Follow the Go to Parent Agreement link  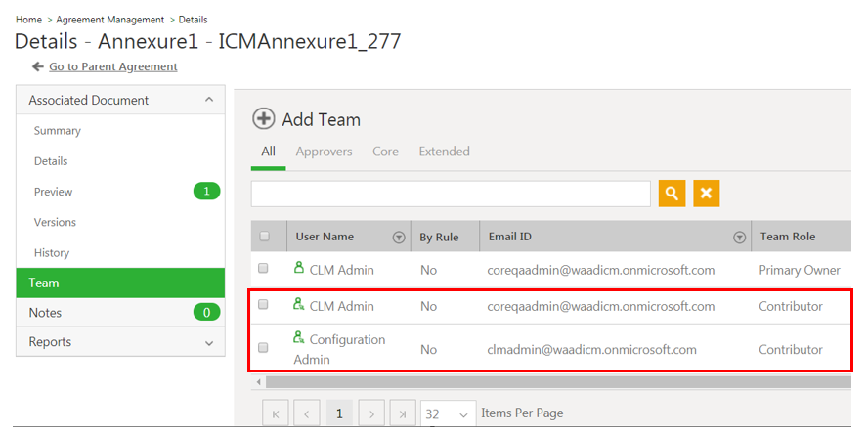coord(113,66)
